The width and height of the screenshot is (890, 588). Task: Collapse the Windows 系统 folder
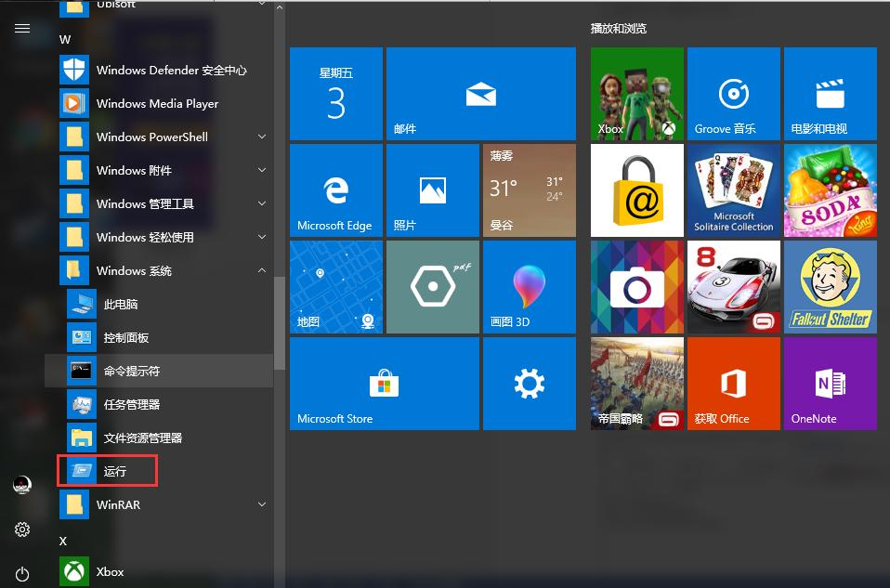pyautogui.click(x=262, y=270)
